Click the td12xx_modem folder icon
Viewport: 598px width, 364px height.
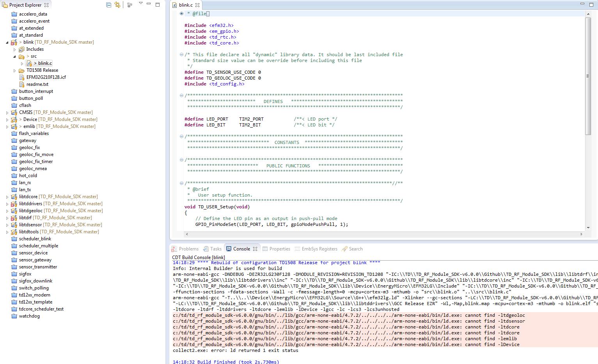point(14,295)
